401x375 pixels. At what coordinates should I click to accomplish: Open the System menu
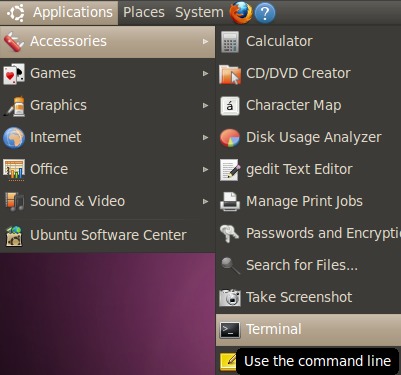(199, 13)
